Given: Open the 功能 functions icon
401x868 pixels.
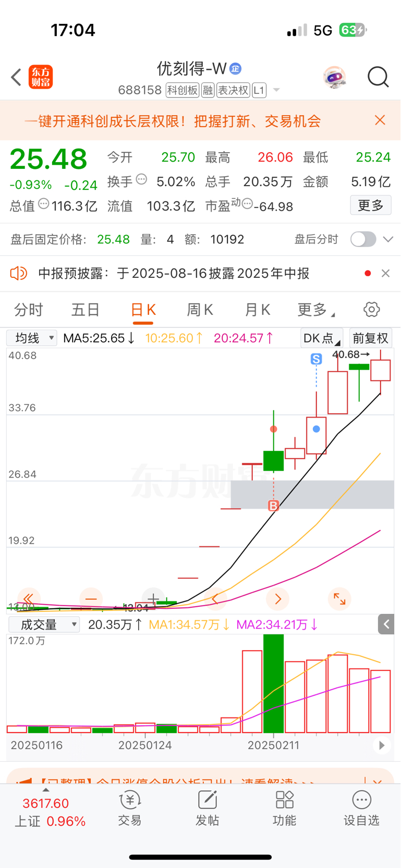Looking at the screenshot, I should [x=284, y=809].
